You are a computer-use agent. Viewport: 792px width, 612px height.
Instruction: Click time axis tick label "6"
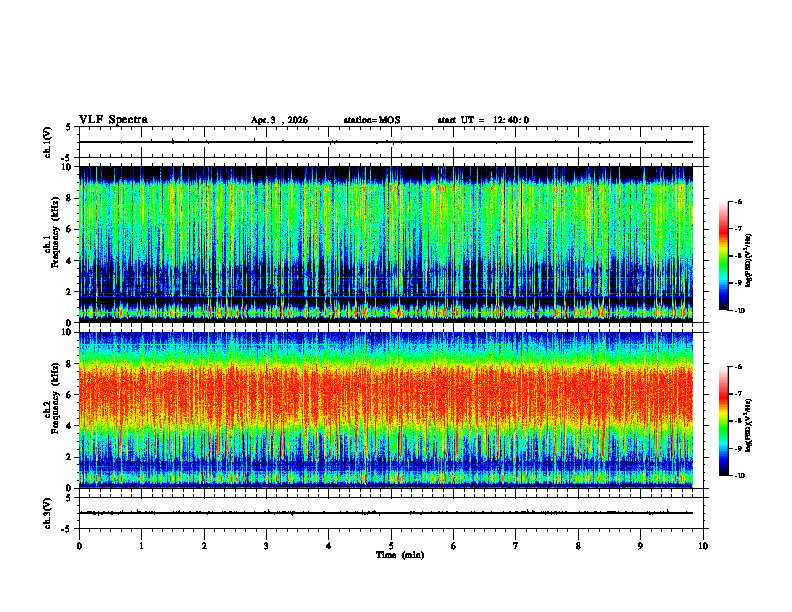coord(453,546)
